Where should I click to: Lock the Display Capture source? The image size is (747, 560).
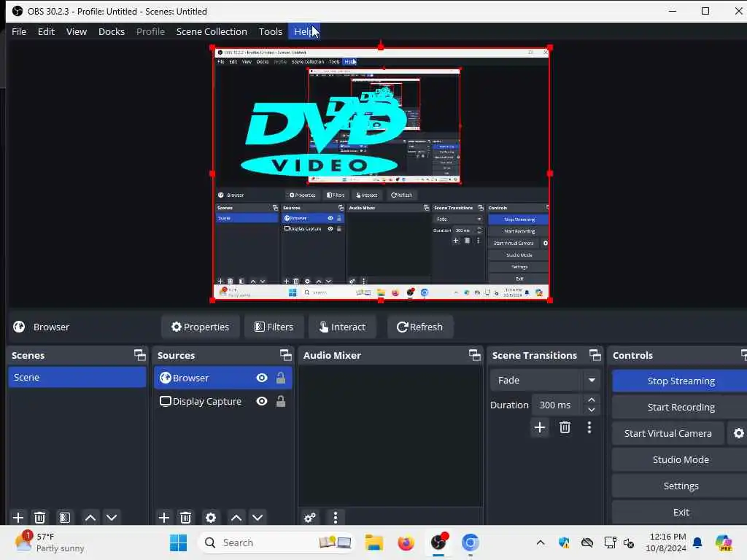(x=281, y=401)
